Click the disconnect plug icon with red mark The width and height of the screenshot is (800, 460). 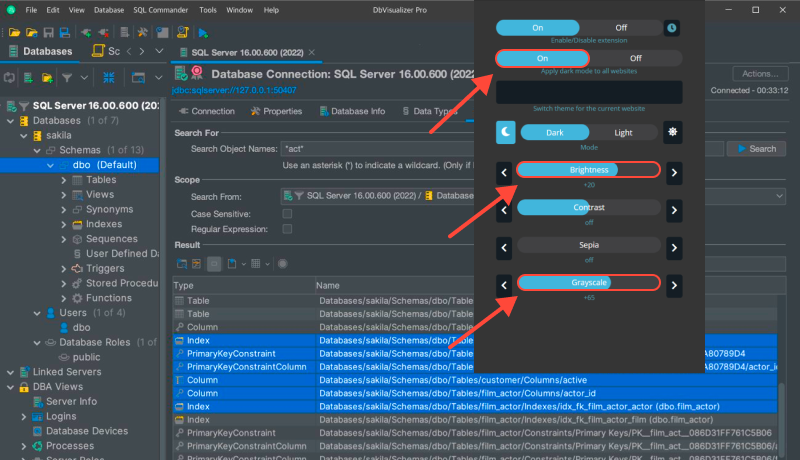[104, 33]
